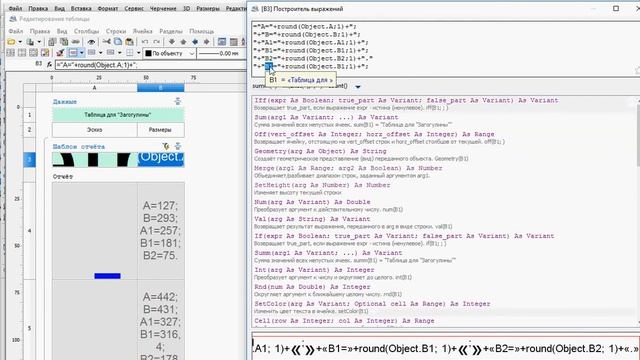Viewport: 640px width, 360px height.
Task: Click the export icon left of the eye icon's group start
Action: tap(76, 42)
